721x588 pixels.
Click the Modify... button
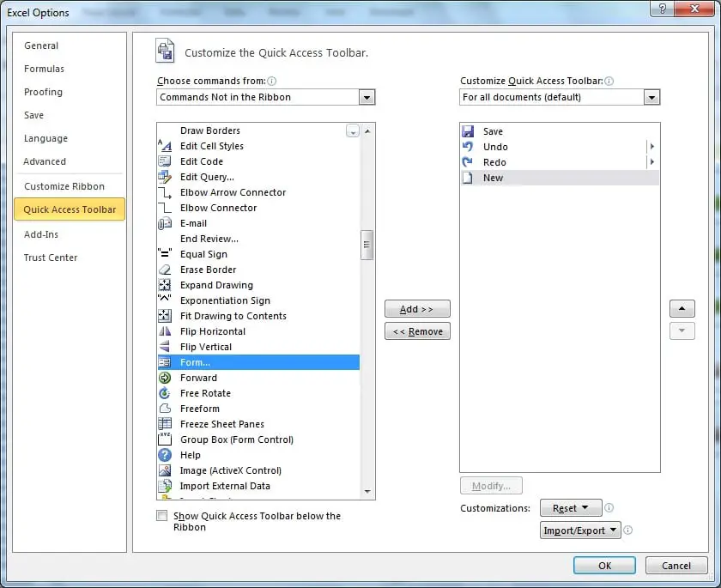491,486
